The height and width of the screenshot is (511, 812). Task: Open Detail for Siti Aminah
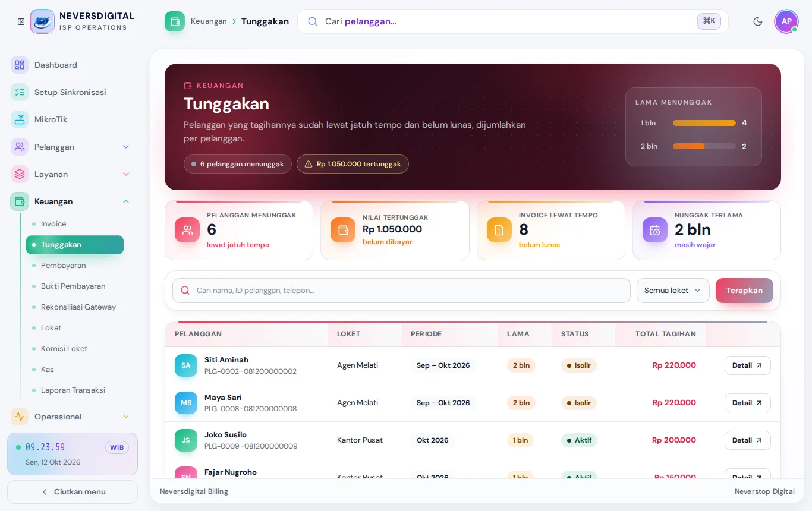[x=748, y=365]
